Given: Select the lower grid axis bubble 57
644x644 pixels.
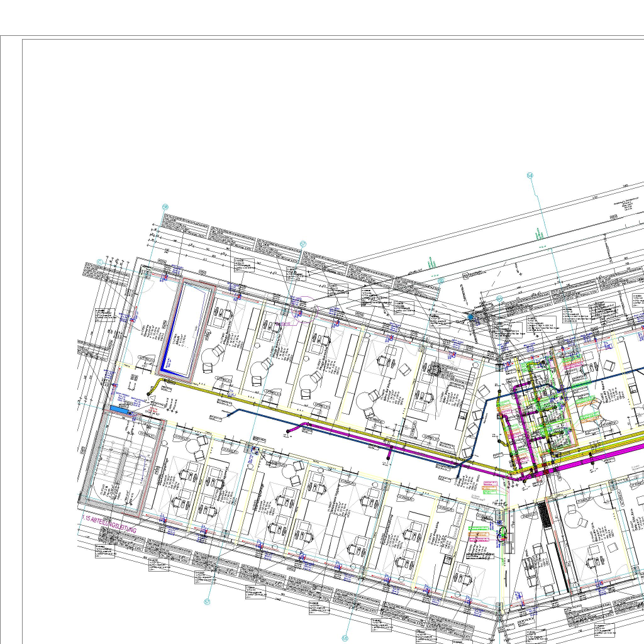Looking at the screenshot, I should pyautogui.click(x=207, y=602).
